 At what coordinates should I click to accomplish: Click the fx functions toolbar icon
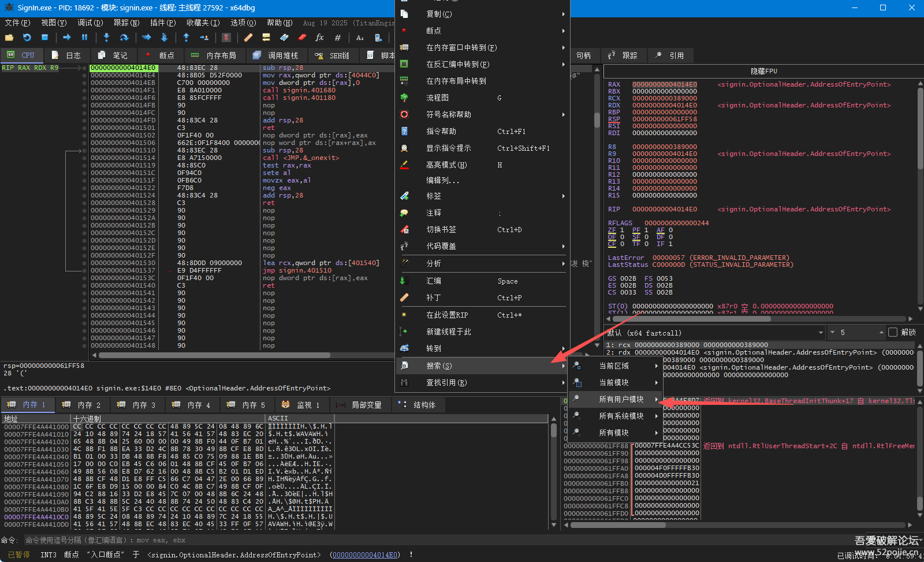(319, 38)
